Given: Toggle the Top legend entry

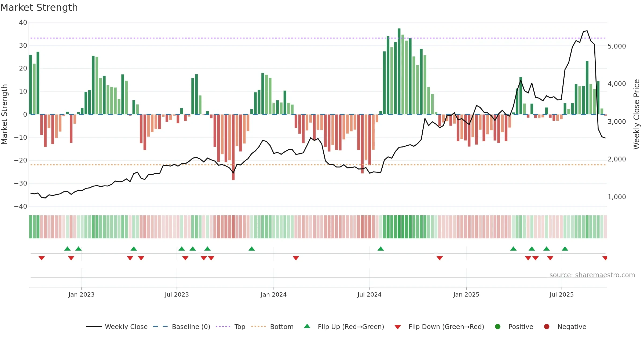Looking at the screenshot, I should click(230, 327).
